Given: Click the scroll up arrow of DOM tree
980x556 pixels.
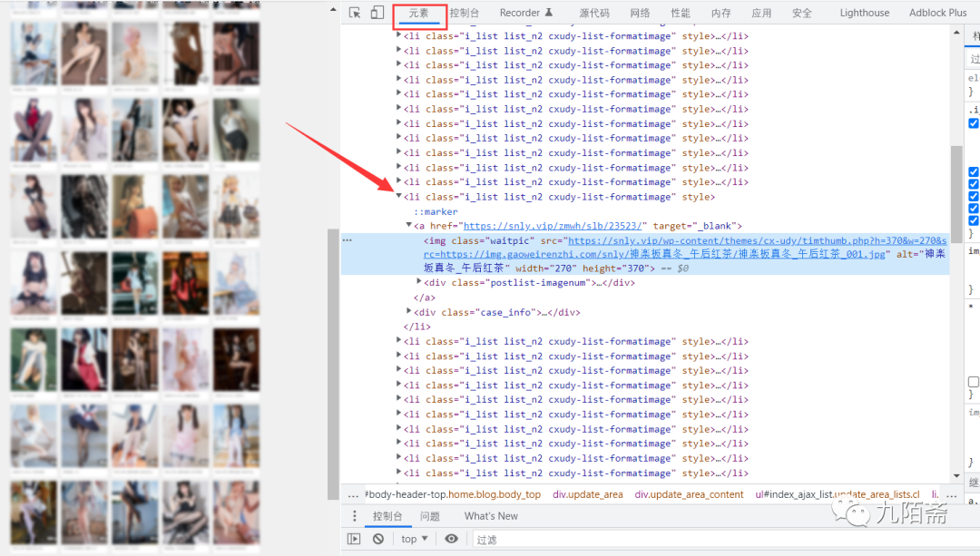Looking at the screenshot, I should click(957, 32).
